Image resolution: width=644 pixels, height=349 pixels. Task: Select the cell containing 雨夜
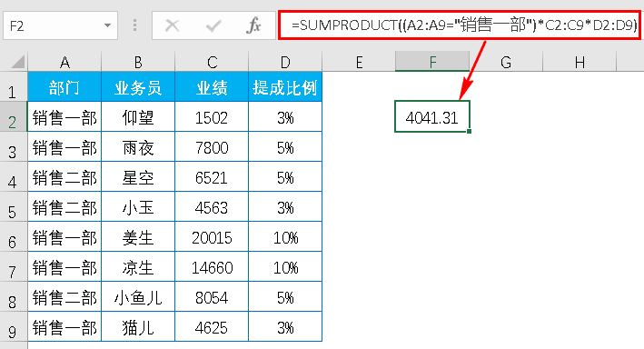pos(138,146)
